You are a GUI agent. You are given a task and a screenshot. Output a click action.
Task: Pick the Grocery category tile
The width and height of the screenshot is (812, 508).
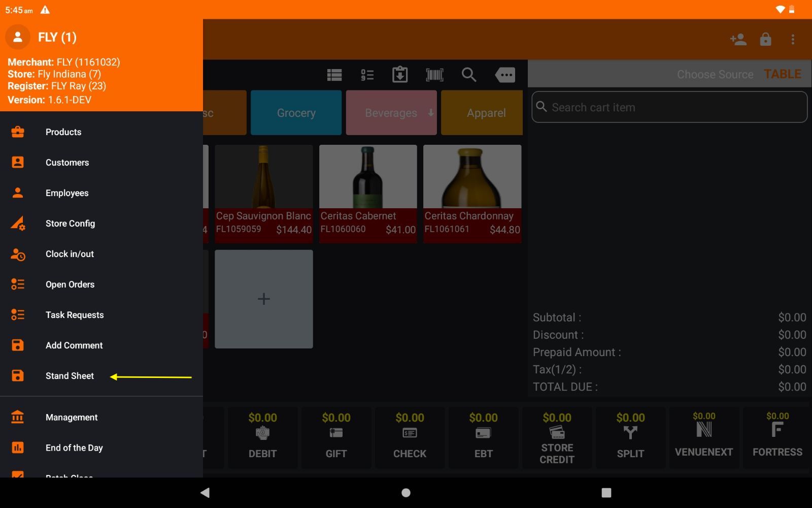click(x=296, y=113)
